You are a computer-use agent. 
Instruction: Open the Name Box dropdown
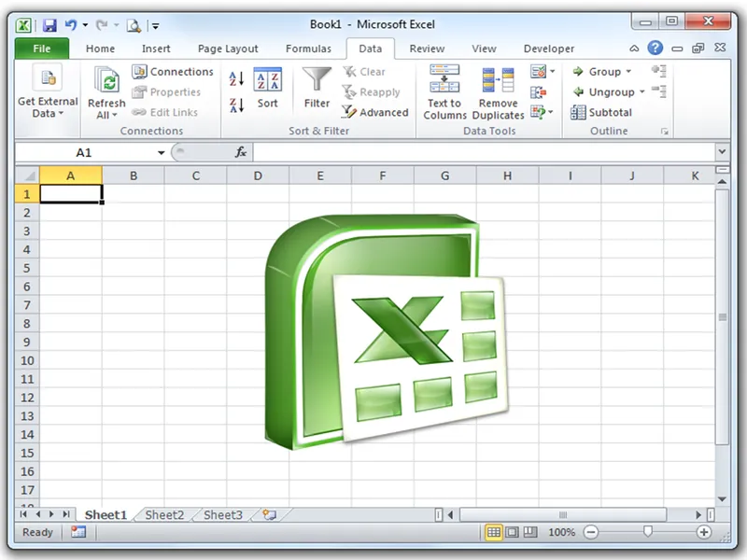pyautogui.click(x=161, y=151)
